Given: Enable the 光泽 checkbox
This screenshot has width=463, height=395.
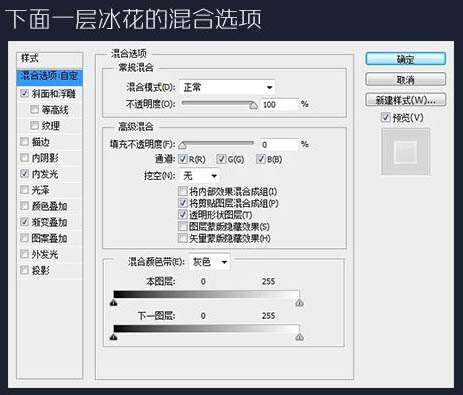Looking at the screenshot, I should coord(24,190).
